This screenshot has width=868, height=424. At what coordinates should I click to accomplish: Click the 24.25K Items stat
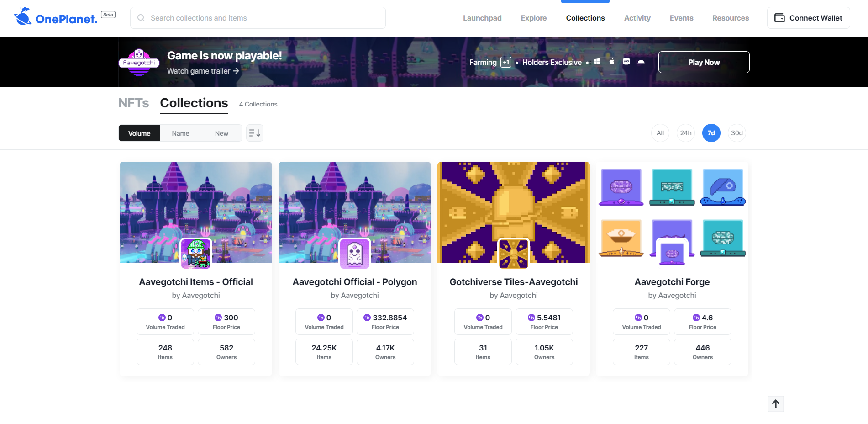324,352
